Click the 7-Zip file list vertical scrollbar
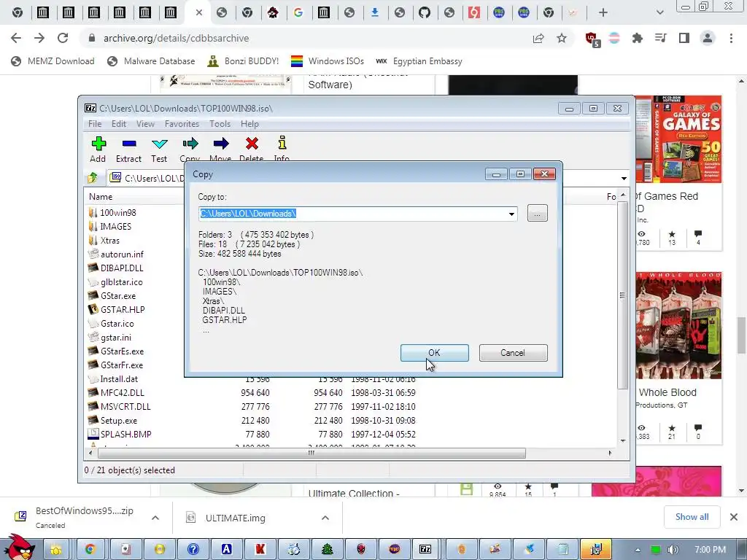The image size is (747, 560). click(623, 295)
